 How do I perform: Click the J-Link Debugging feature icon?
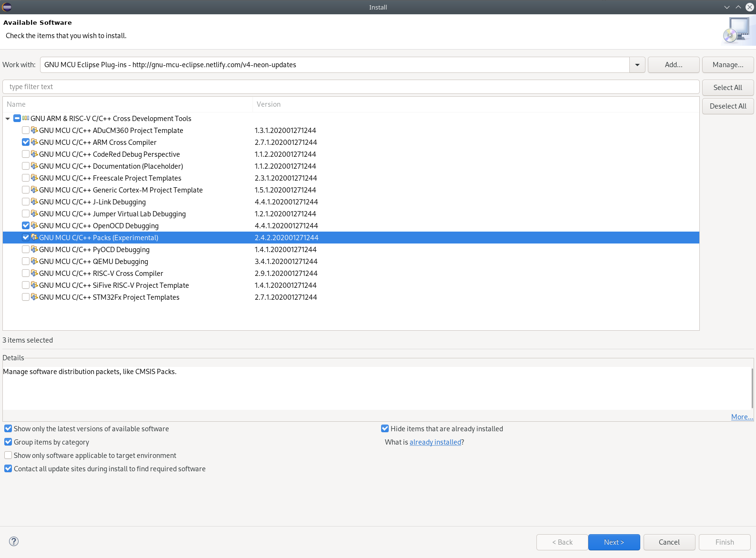[x=34, y=202]
